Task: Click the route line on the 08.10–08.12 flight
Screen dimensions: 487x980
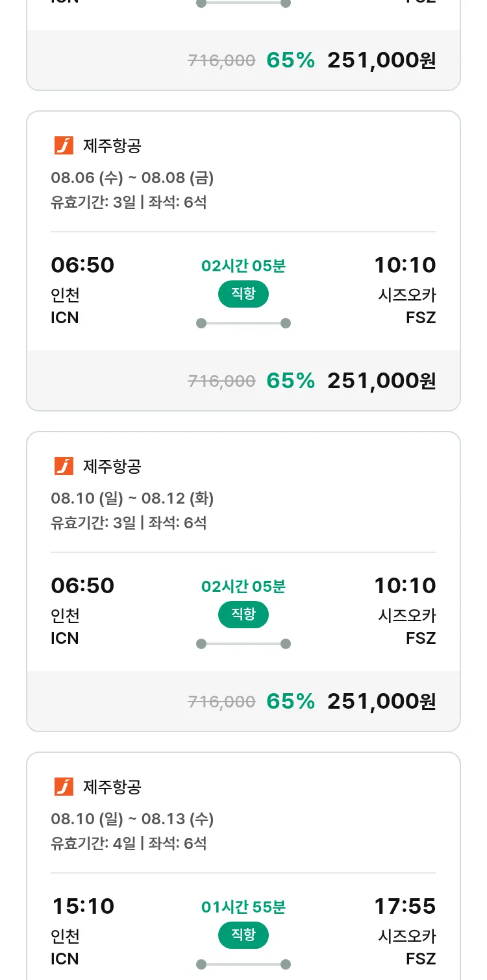Action: [243, 644]
